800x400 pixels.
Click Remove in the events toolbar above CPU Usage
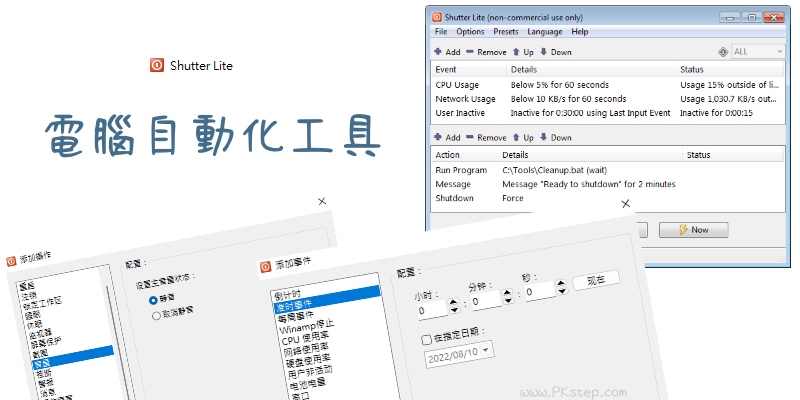[486, 52]
